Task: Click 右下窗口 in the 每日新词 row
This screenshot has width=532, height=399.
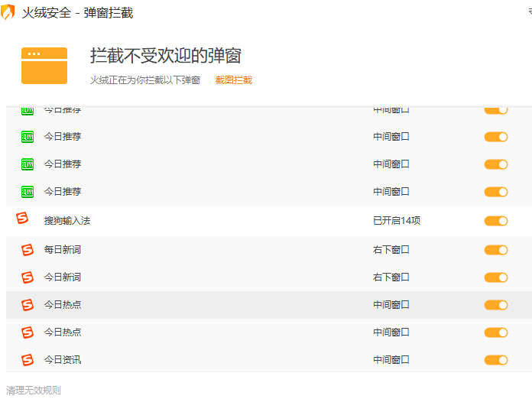Action: [x=391, y=250]
